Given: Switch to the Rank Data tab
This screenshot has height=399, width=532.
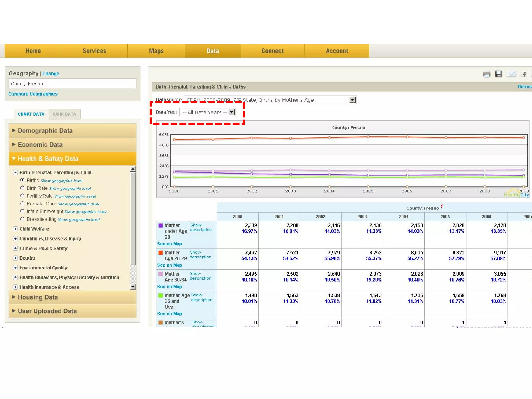Looking at the screenshot, I should click(64, 114).
